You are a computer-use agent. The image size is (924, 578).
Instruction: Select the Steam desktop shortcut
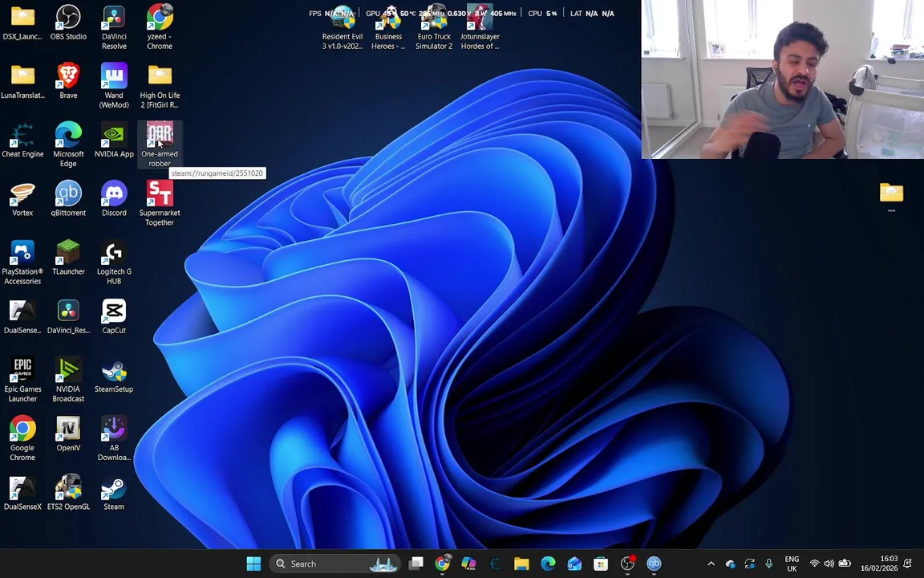(114, 493)
